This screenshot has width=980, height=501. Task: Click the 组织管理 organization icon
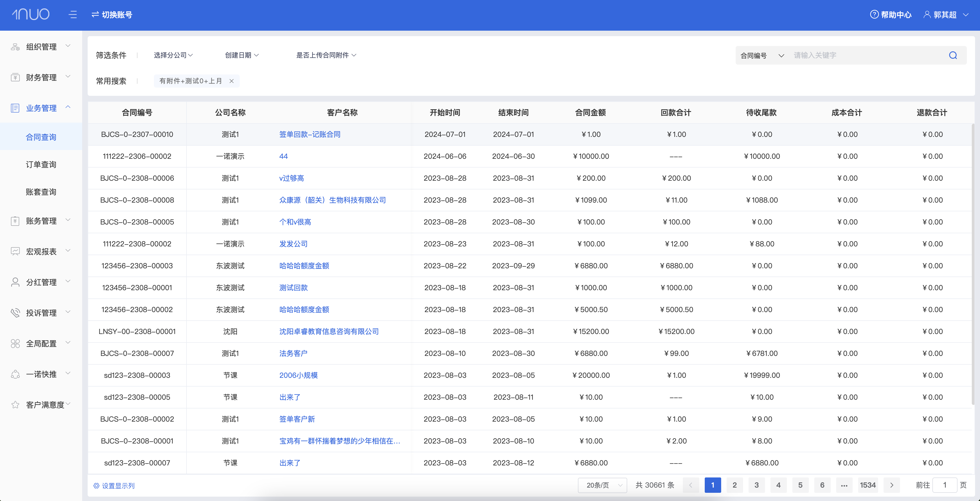(x=15, y=47)
